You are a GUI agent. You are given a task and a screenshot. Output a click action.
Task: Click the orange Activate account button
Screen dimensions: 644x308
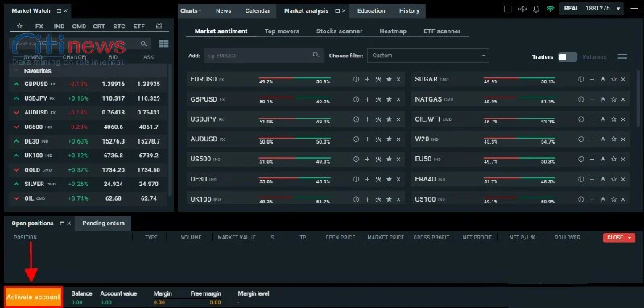(x=33, y=297)
